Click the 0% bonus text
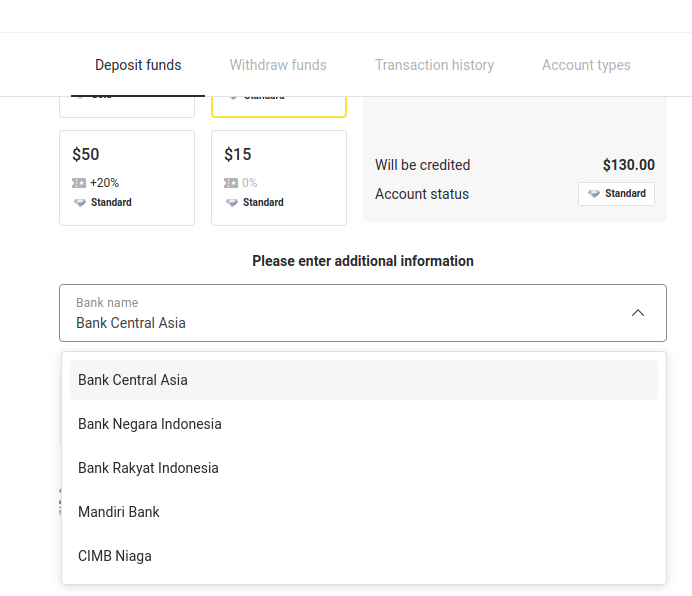Screen dimensions: 692x596 click(x=250, y=183)
